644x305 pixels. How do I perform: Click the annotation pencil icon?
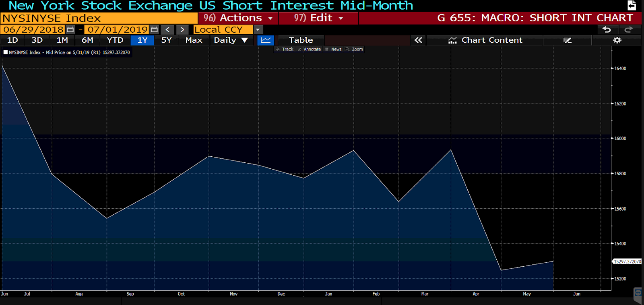point(568,40)
